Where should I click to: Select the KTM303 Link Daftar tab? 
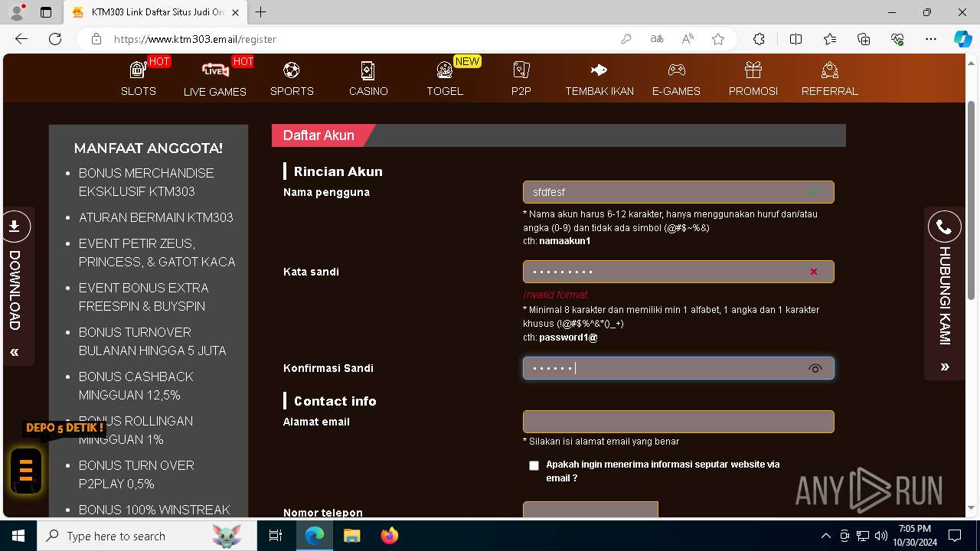tap(156, 12)
